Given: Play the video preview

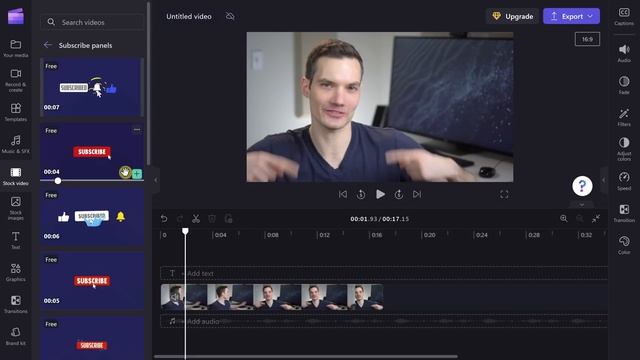Looking at the screenshot, I should [380, 194].
